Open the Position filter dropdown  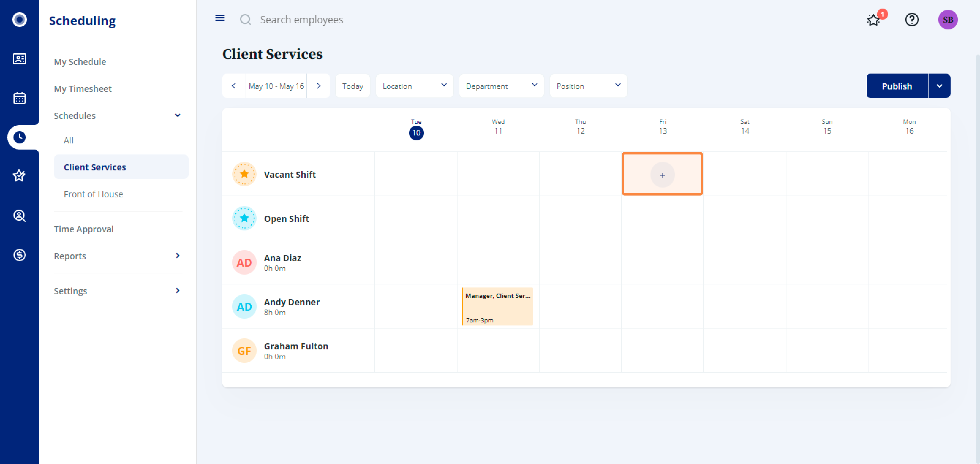(x=588, y=86)
